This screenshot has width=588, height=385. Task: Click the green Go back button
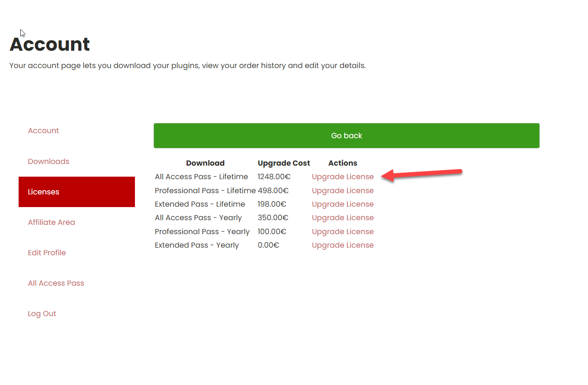click(x=346, y=136)
